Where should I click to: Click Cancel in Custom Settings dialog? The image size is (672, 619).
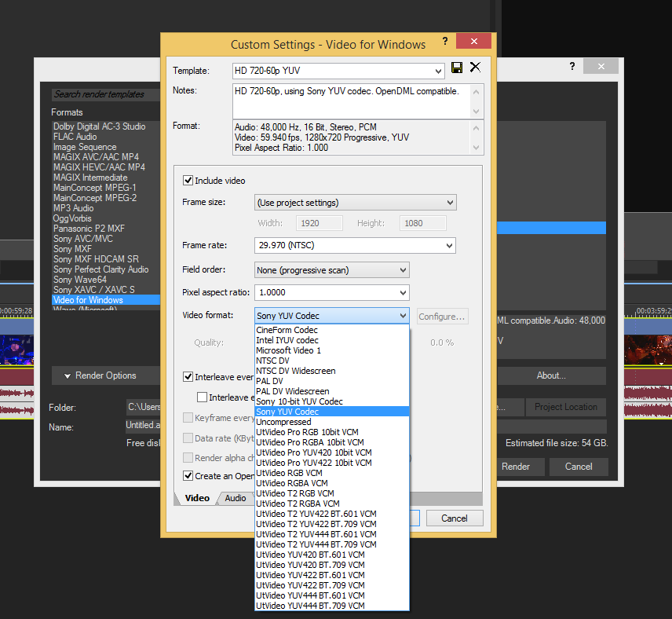tap(455, 518)
